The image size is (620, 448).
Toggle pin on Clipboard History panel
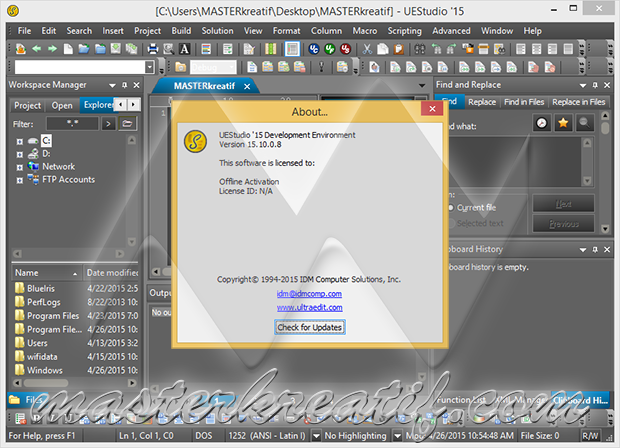[595, 250]
